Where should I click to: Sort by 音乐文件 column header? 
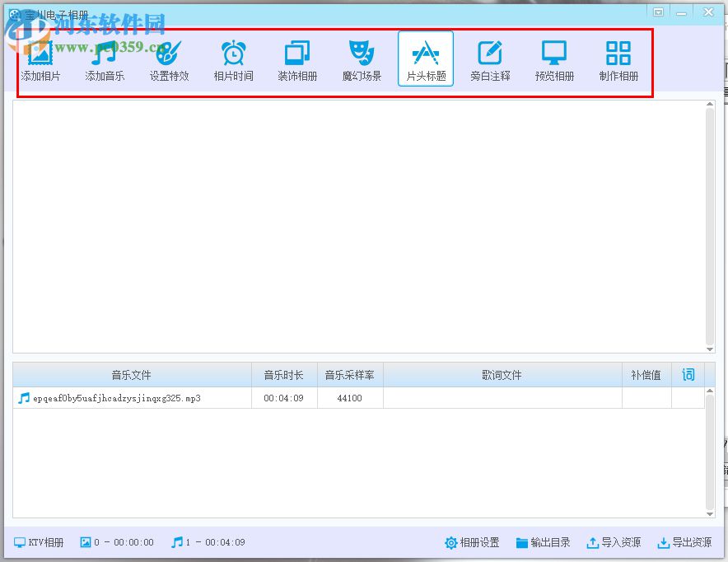[x=132, y=375]
